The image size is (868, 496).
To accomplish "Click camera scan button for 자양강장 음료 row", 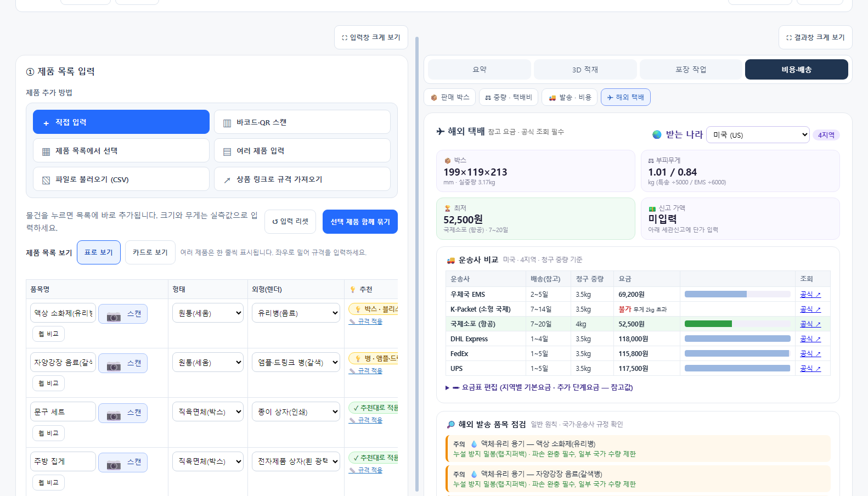I will pyautogui.click(x=123, y=363).
